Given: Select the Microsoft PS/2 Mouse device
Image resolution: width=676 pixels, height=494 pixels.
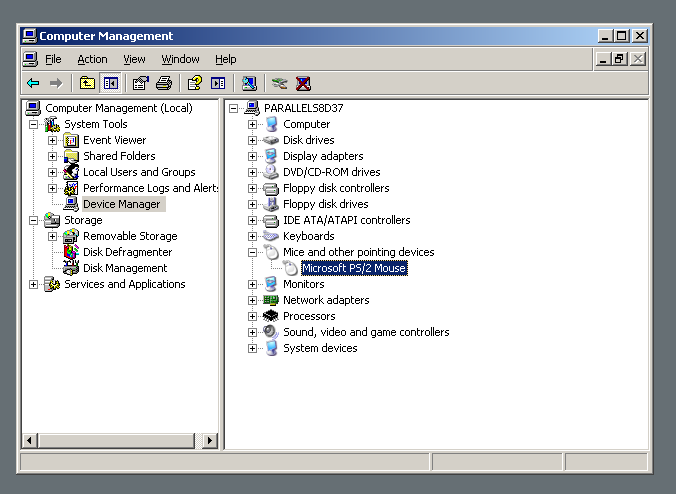Looking at the screenshot, I should pos(354,268).
